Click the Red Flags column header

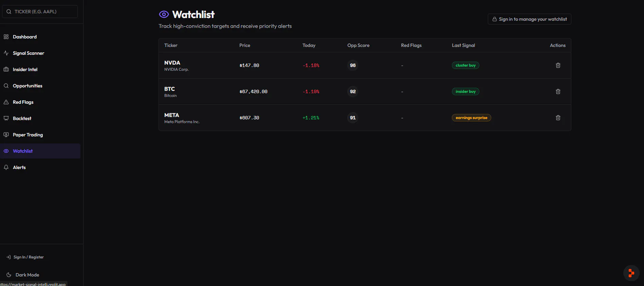(x=411, y=45)
